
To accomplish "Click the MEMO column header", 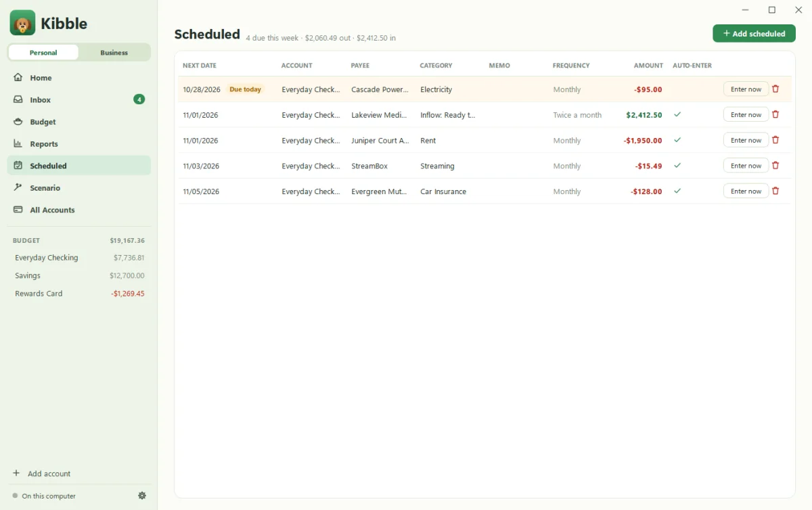I will [x=499, y=66].
